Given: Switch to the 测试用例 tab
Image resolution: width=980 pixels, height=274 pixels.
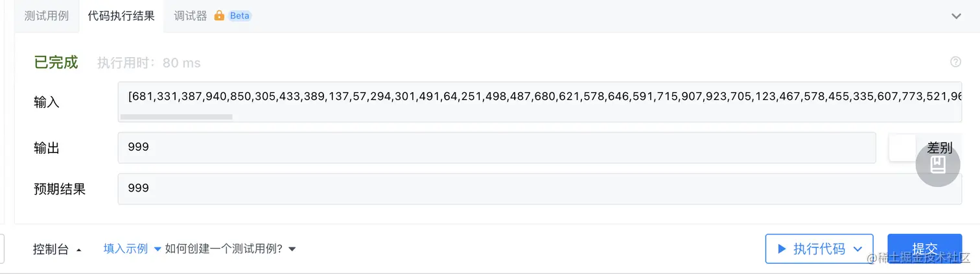Looking at the screenshot, I should 47,16.
